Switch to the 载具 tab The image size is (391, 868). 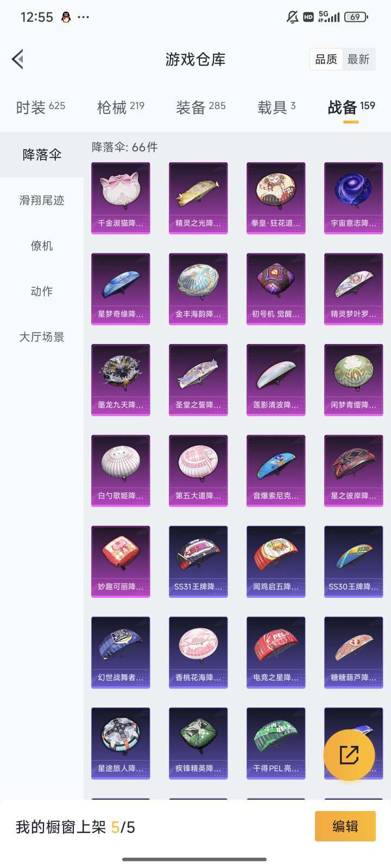tap(276, 107)
